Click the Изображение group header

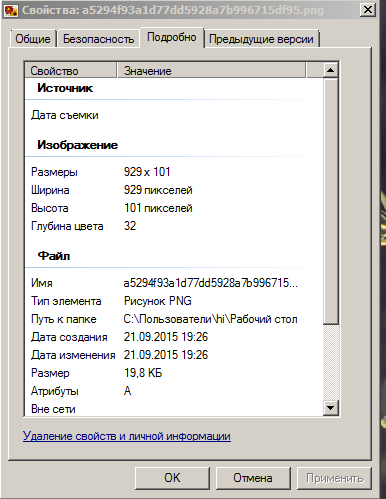[x=77, y=145]
